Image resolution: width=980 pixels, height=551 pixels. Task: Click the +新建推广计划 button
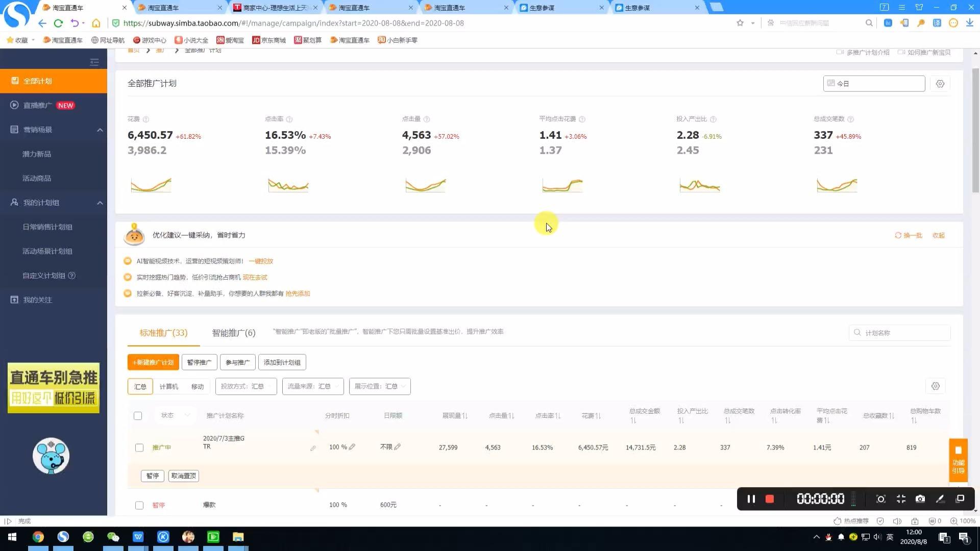[154, 362]
